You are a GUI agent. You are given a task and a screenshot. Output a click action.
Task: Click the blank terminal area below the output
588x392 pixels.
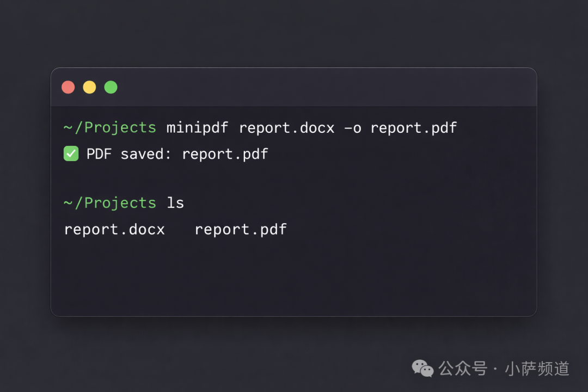(x=294, y=278)
